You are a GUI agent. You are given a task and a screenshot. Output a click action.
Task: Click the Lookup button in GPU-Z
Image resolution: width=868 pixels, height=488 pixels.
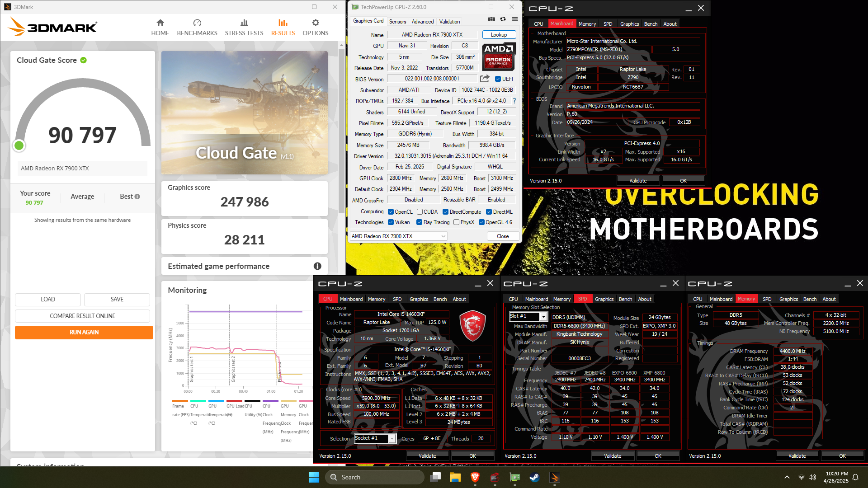click(x=499, y=35)
